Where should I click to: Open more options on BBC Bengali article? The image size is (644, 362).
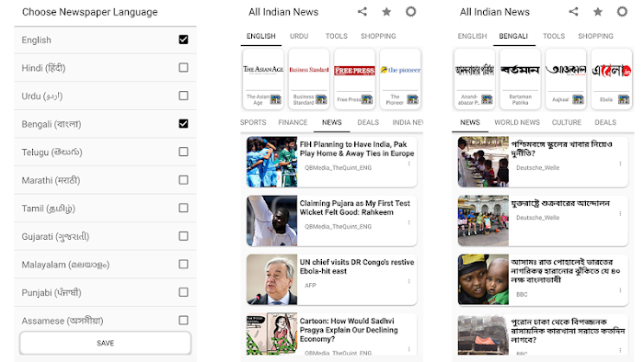(620, 290)
